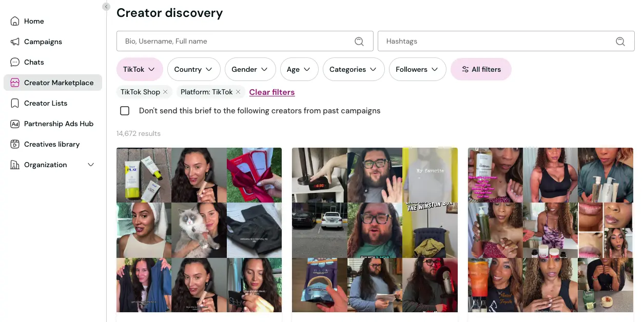This screenshot has width=644, height=322.
Task: Open the Country filter dropdown
Action: tap(193, 69)
